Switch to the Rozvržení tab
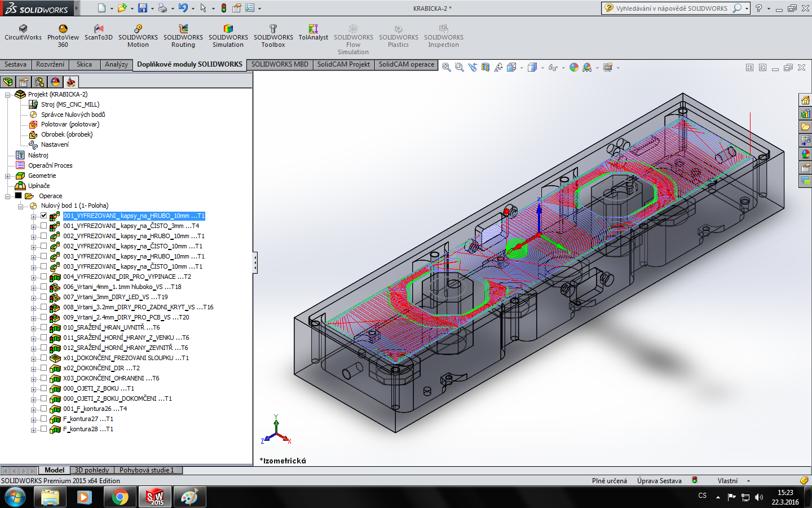Screen dimensions: 812x508 click(50, 64)
